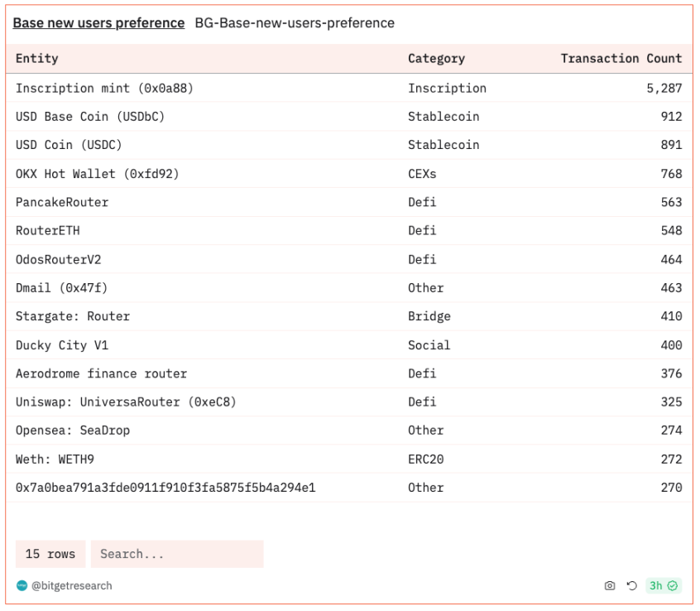Click the 5,287 transaction count value
Image resolution: width=700 pixels, height=611 pixels.
click(x=664, y=88)
